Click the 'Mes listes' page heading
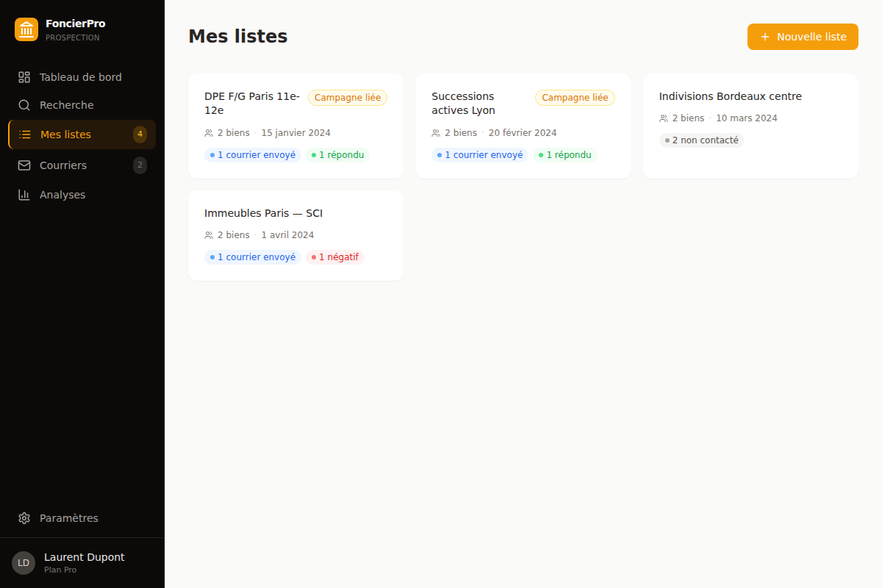882x588 pixels. click(x=238, y=36)
